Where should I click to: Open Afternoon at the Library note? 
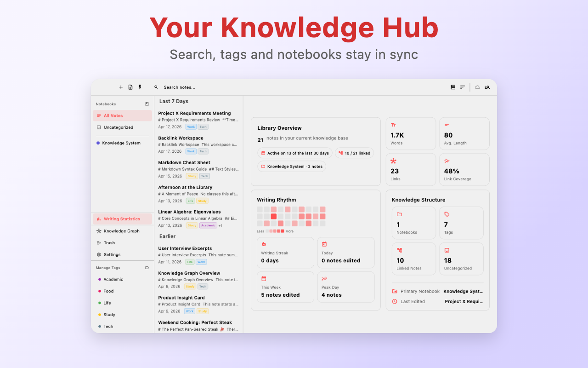tap(198, 194)
